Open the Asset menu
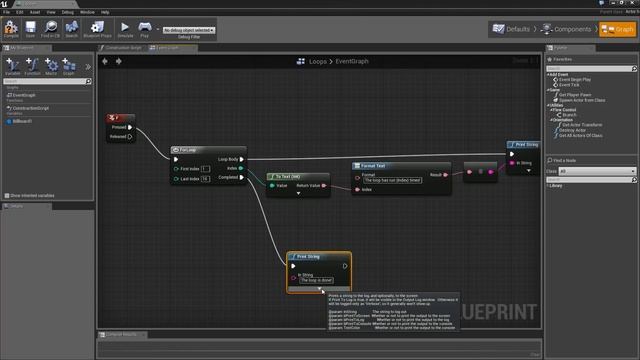 pos(35,12)
